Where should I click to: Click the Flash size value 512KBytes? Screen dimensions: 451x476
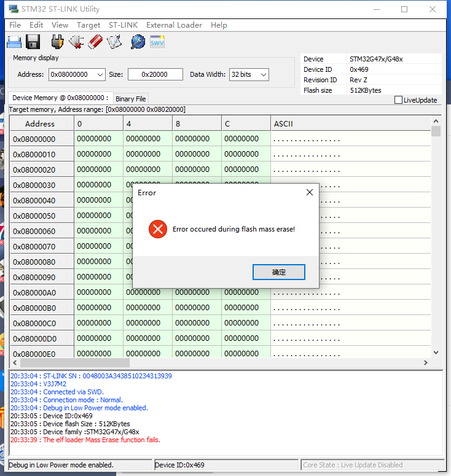[366, 90]
